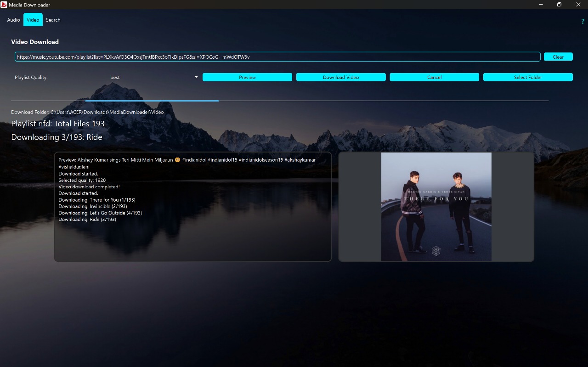Click the Download Folder path text
This screenshot has height=367, width=588.
87,112
